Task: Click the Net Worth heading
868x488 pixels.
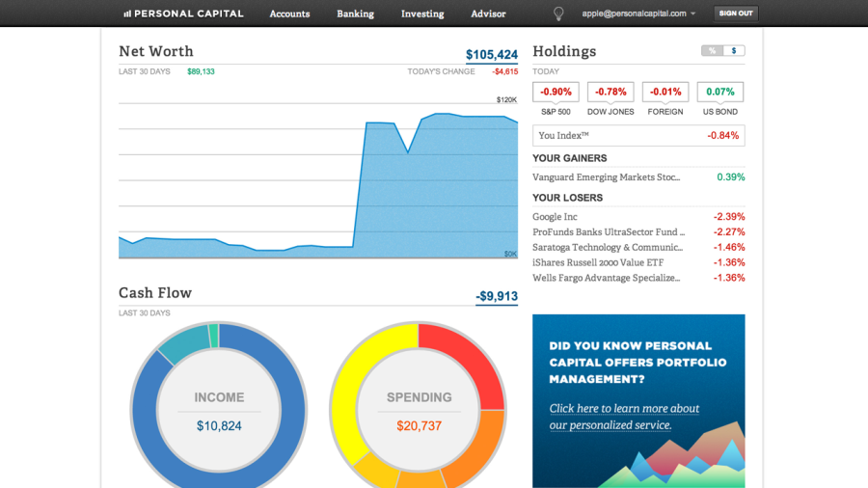Action: coord(156,51)
